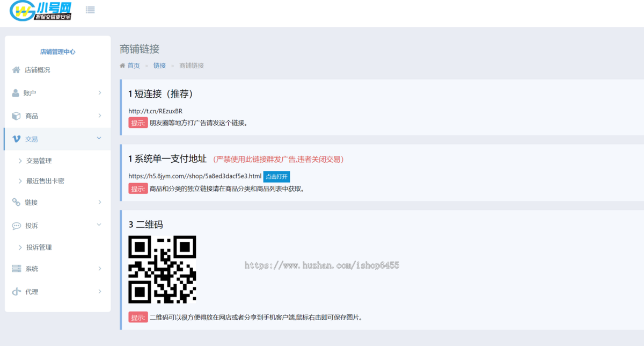Viewport: 644px width, 346px height.
Task: Click the 商铺链接 page title
Action: pos(140,49)
